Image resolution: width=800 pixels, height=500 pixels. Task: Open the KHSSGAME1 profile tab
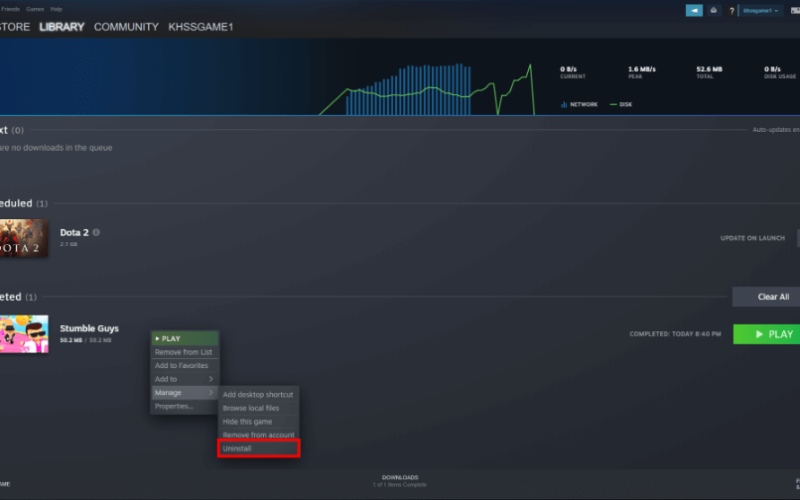tap(201, 27)
